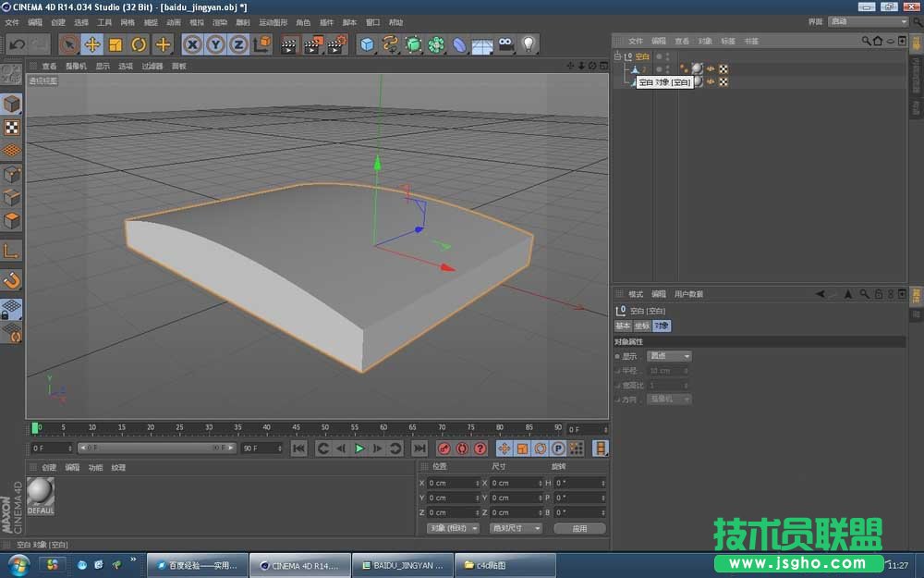Switch to the 坐标 attribute tab
The image size is (924, 578).
click(x=640, y=326)
